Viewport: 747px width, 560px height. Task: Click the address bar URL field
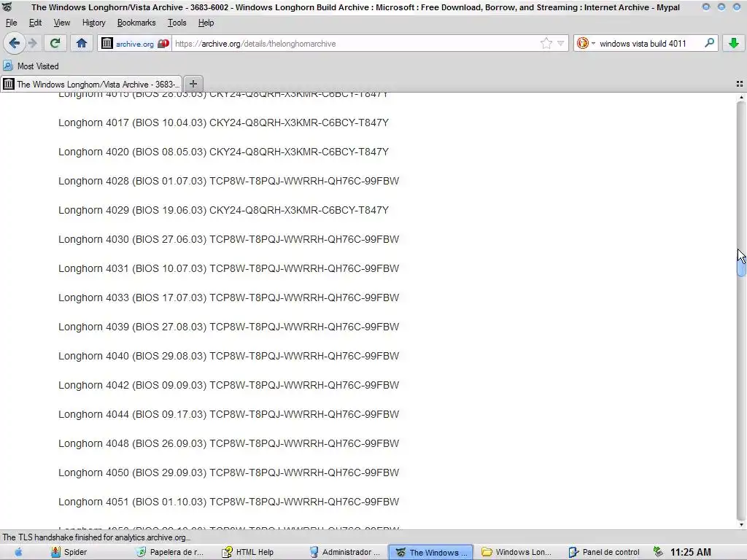click(355, 43)
